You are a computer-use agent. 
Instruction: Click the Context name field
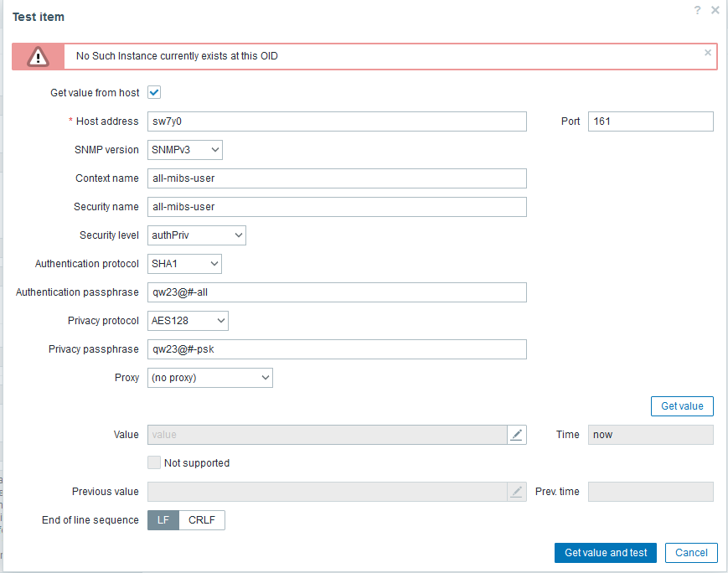click(x=337, y=178)
